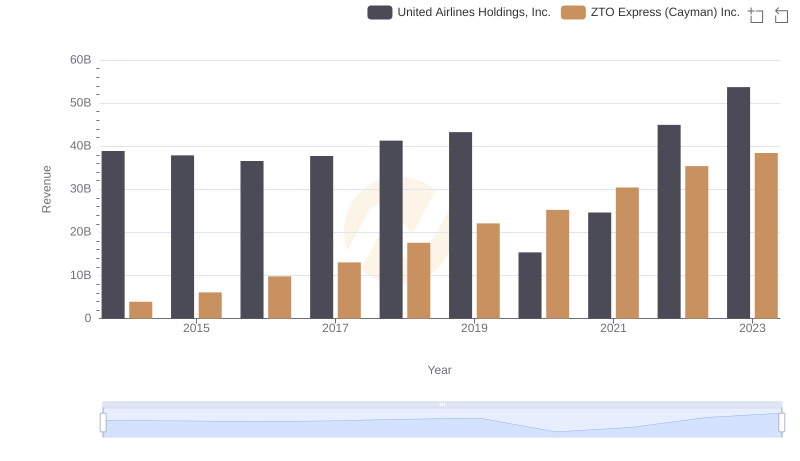Click the United Airlines 2023 bar

[738, 203]
